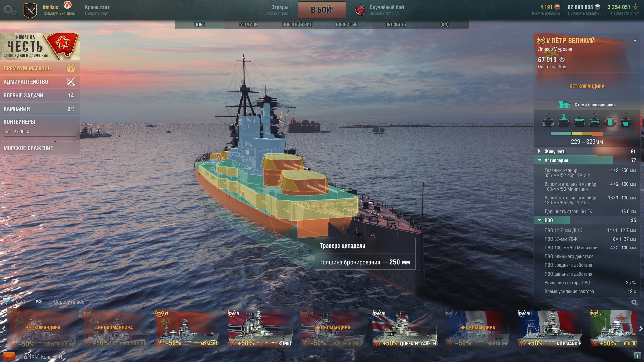The image size is (644, 362).
Task: Open Адмиралтейство crossed tools icon
Action: (x=71, y=82)
